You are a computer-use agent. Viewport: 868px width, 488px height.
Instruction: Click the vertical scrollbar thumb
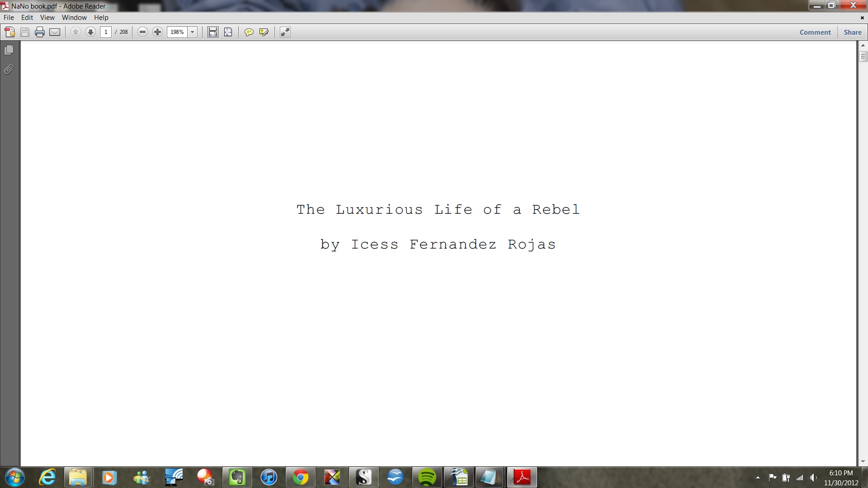click(863, 56)
